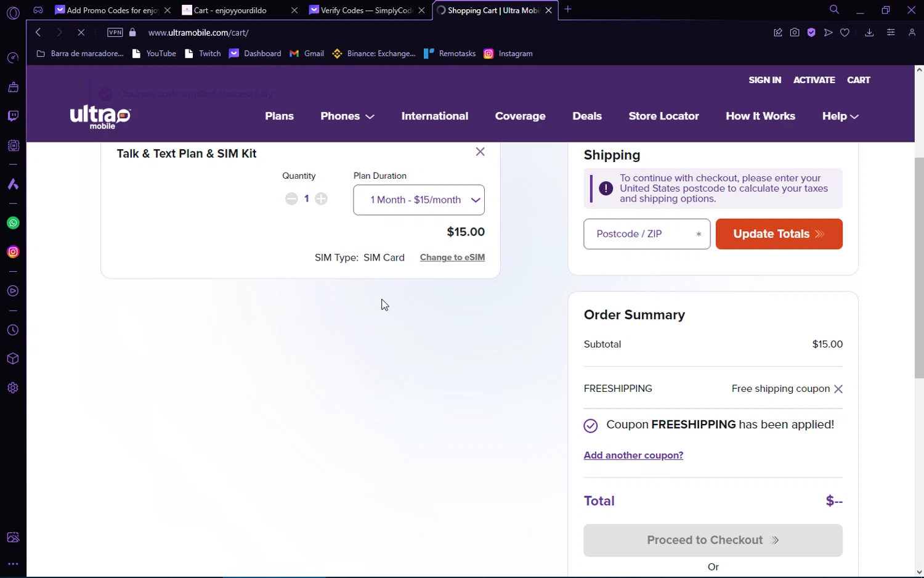Click Proceed to Checkout button
Image resolution: width=924 pixels, height=578 pixels.
tap(713, 540)
